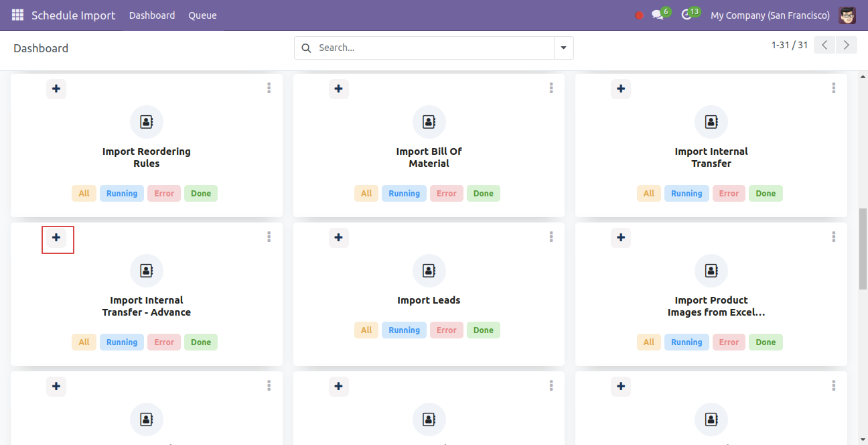Viewport: 868px width, 445px height.
Task: Focus the Search input field
Action: [434, 48]
